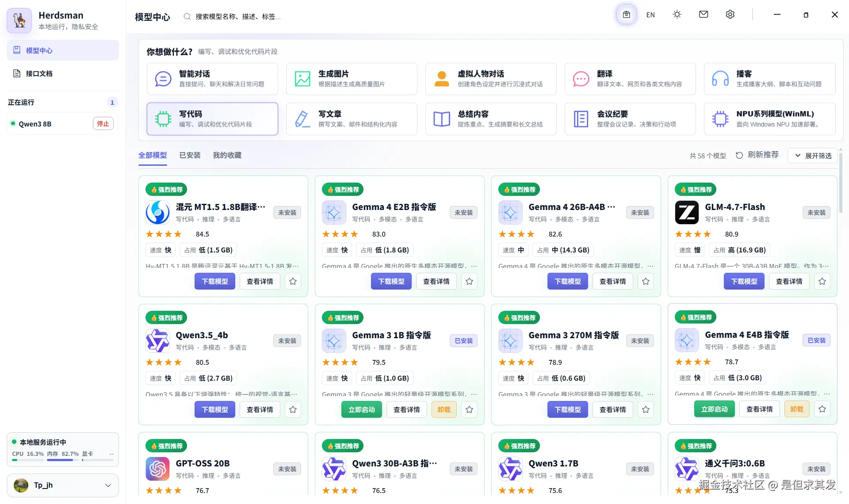Click the Qwen3 1.7B model logo
849x504 pixels.
[510, 469]
